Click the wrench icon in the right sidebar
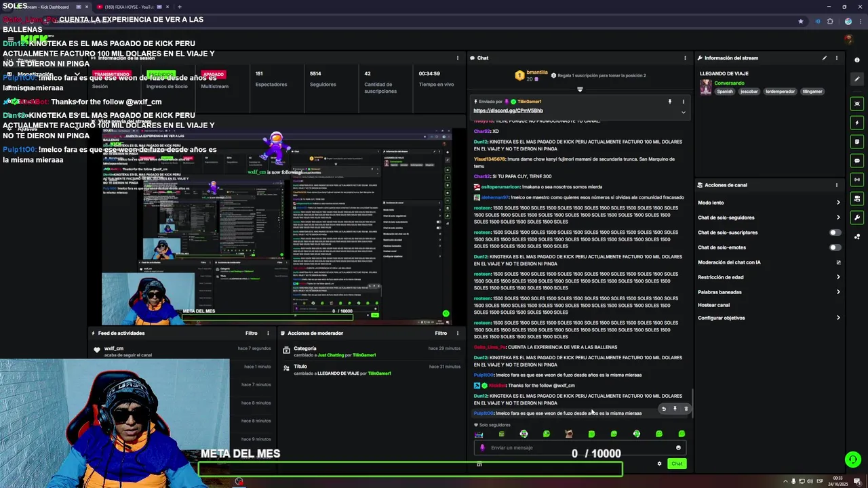Viewport: 868px width, 488px height. coord(857,218)
